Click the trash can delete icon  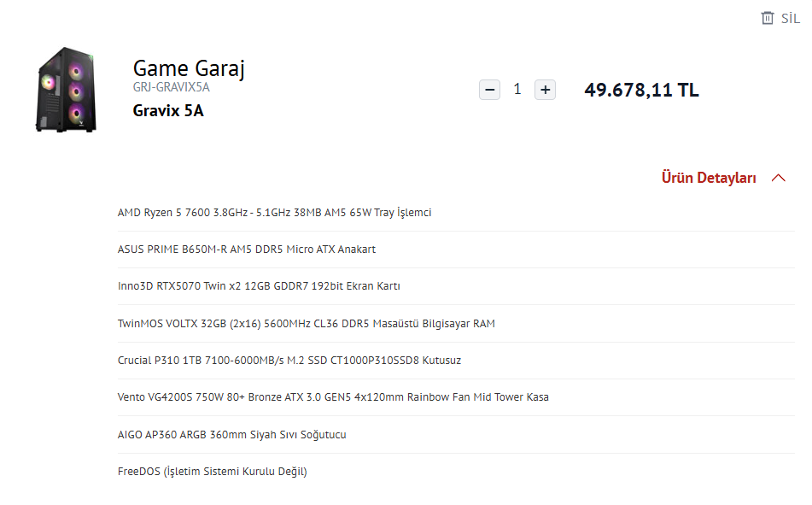(x=768, y=18)
